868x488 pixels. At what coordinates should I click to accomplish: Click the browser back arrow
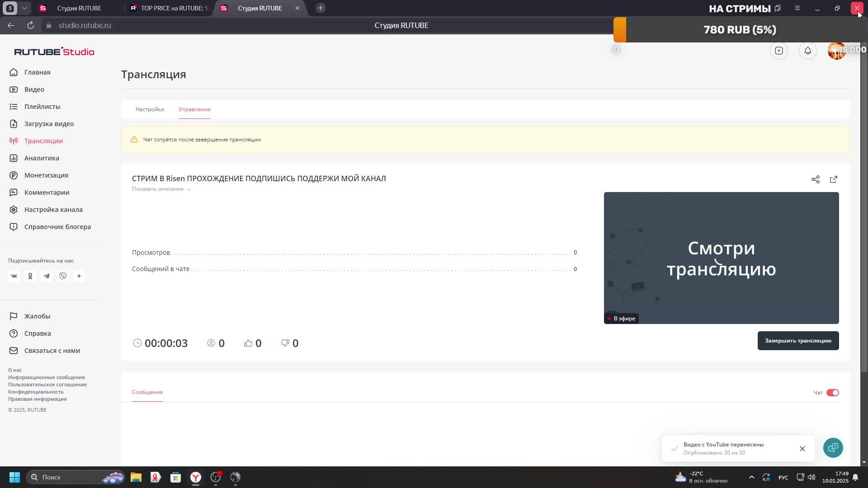(11, 25)
